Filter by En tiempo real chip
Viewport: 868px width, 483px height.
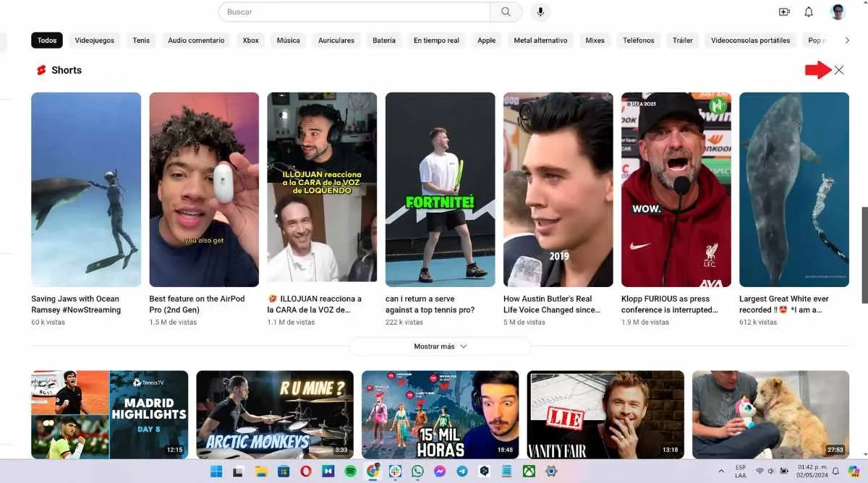[x=436, y=40]
